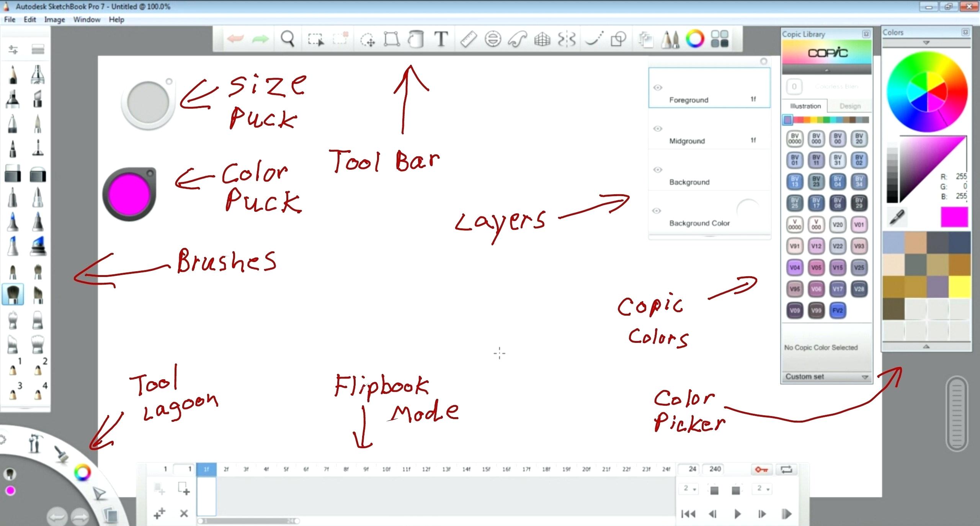Pick the eyedropper in Colors panel
The height and width of the screenshot is (526, 980).
(898, 217)
